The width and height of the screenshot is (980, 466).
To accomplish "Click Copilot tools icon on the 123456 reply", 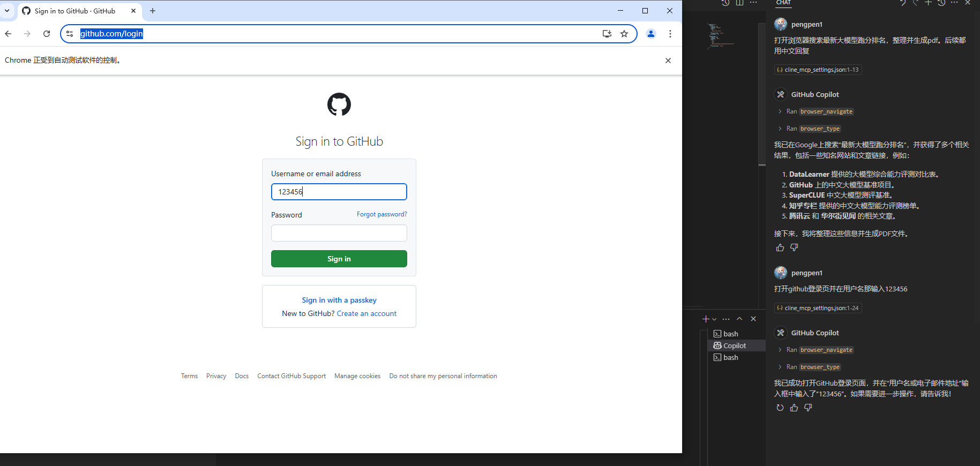I will [x=781, y=333].
